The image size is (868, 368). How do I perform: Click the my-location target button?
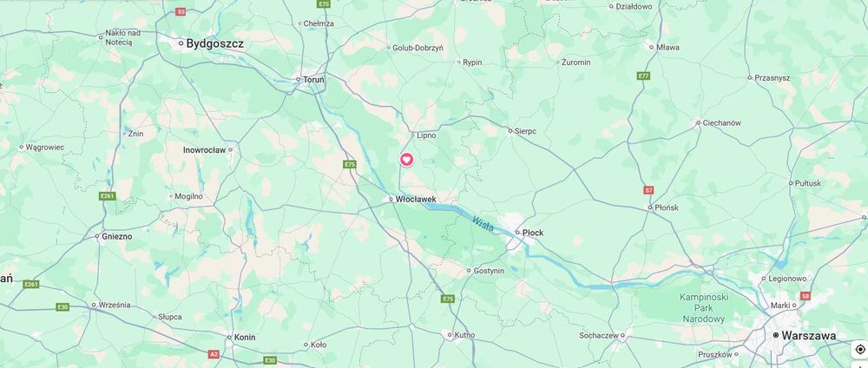click(859, 349)
